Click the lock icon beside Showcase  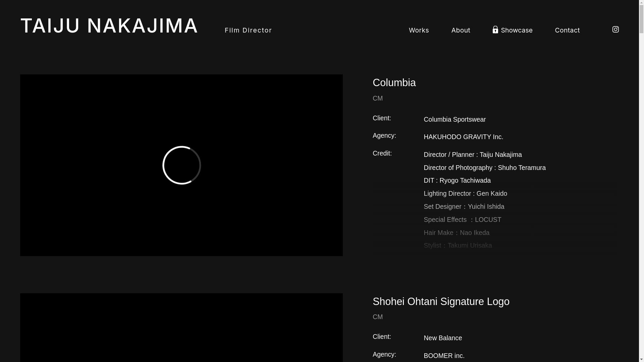[495, 29]
